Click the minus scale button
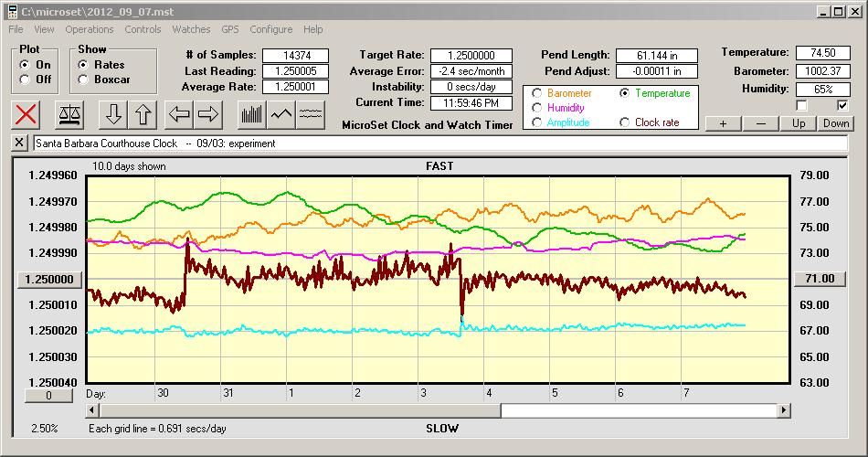This screenshot has height=457, width=868. click(x=760, y=123)
